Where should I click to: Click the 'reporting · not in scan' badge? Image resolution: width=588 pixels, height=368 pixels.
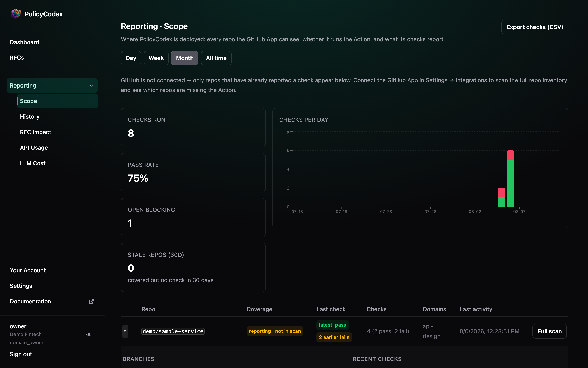coord(275,331)
